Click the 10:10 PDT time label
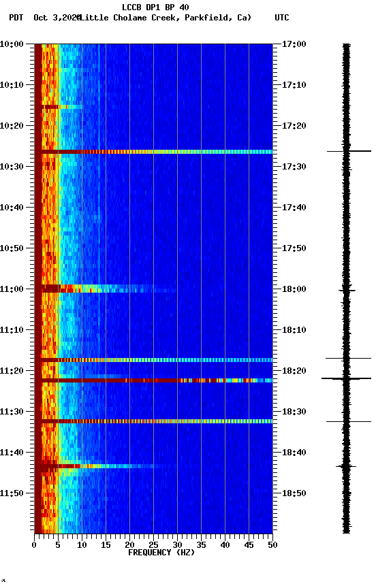 click(12, 85)
